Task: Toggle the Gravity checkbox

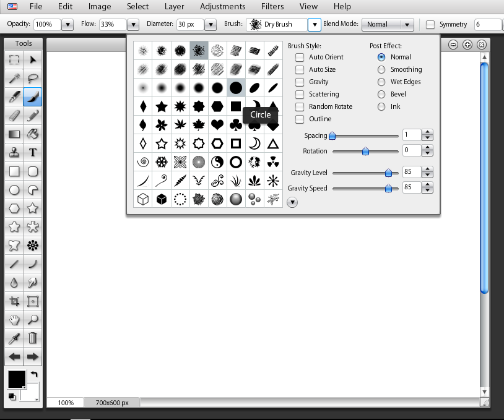Action: [x=300, y=82]
